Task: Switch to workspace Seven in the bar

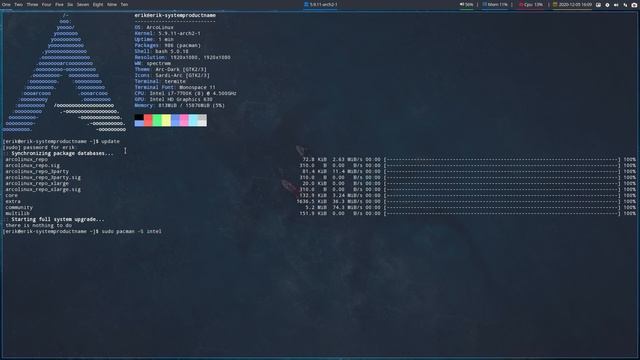Action: click(83, 4)
